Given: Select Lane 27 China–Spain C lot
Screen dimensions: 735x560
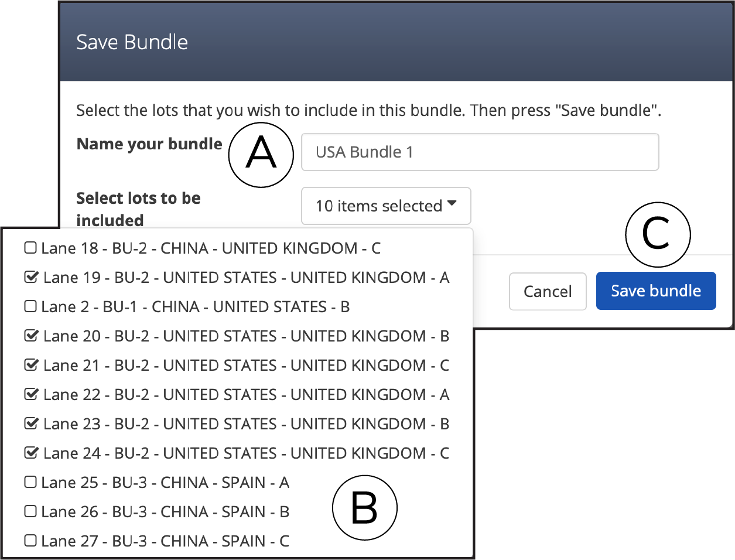Looking at the screenshot, I should [30, 541].
